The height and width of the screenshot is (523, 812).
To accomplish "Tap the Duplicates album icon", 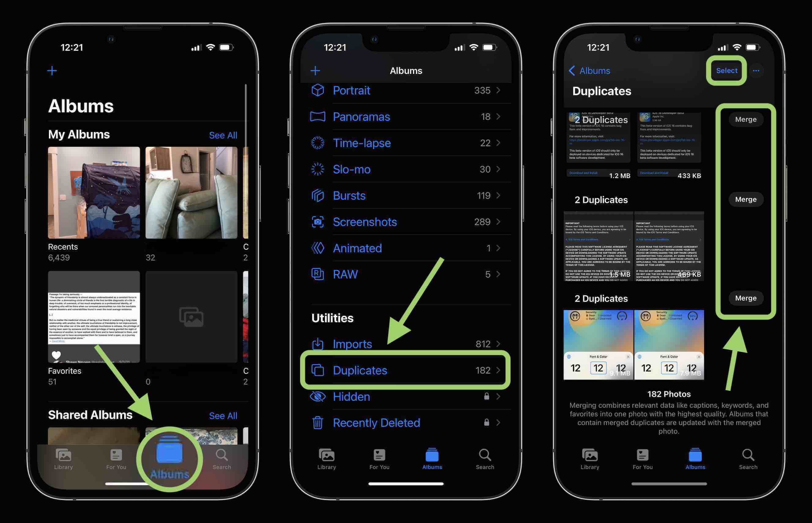I will pyautogui.click(x=317, y=370).
